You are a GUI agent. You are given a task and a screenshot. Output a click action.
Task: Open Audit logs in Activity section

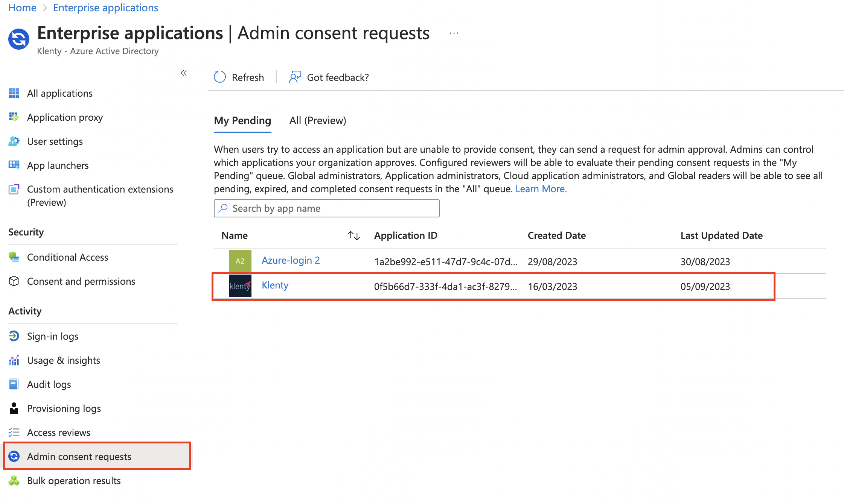click(49, 384)
